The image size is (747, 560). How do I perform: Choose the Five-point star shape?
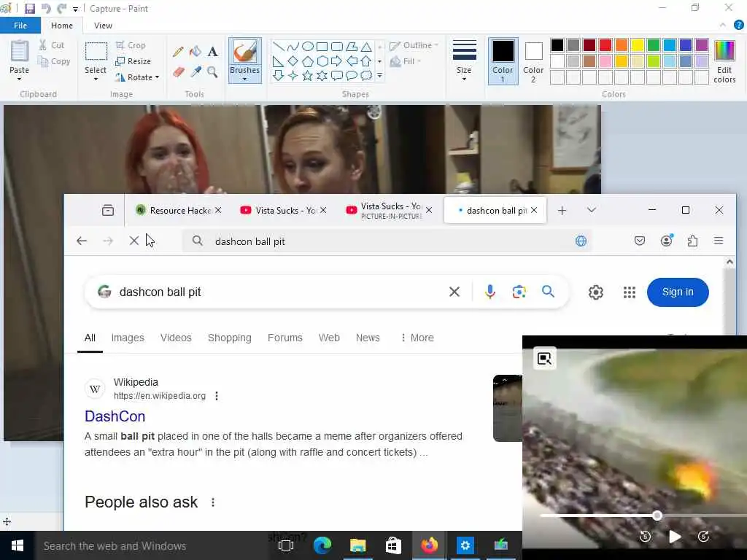(x=308, y=75)
